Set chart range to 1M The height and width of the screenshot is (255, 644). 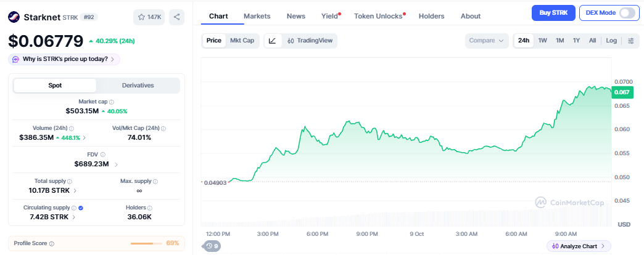[x=560, y=41]
